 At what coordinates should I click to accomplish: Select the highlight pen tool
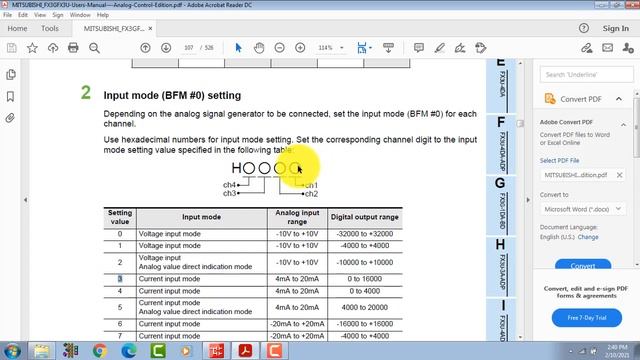[440, 48]
